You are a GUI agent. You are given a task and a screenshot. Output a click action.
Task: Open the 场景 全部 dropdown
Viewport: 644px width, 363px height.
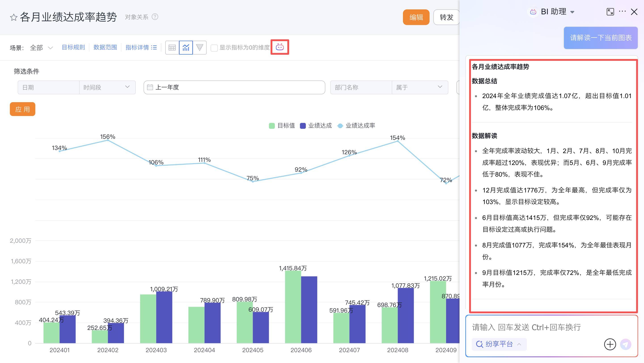(x=42, y=47)
